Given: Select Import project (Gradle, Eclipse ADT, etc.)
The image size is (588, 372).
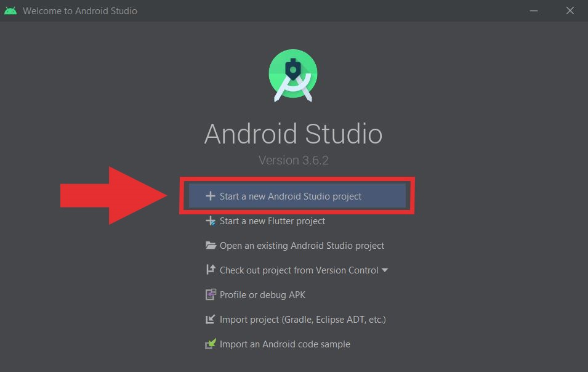Looking at the screenshot, I should coord(303,320).
